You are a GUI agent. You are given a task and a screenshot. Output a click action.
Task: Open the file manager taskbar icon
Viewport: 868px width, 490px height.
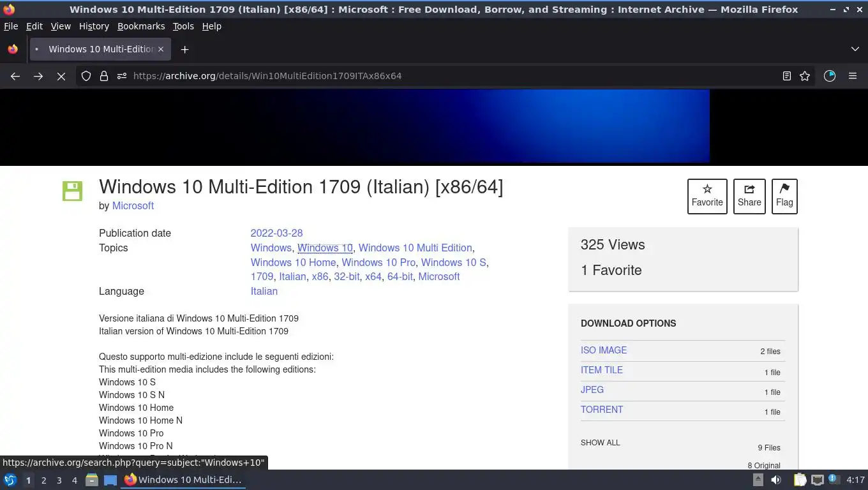92,480
